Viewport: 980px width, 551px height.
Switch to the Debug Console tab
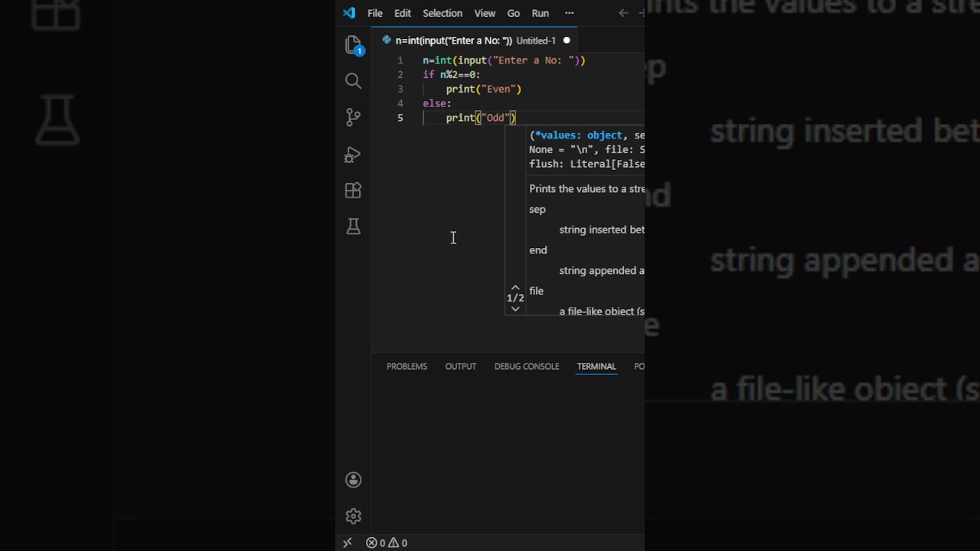point(527,367)
